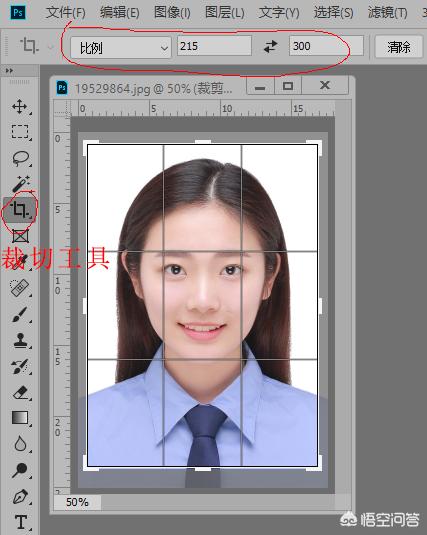Open the 图层(L) menu
This screenshot has width=427, height=535.
[225, 13]
